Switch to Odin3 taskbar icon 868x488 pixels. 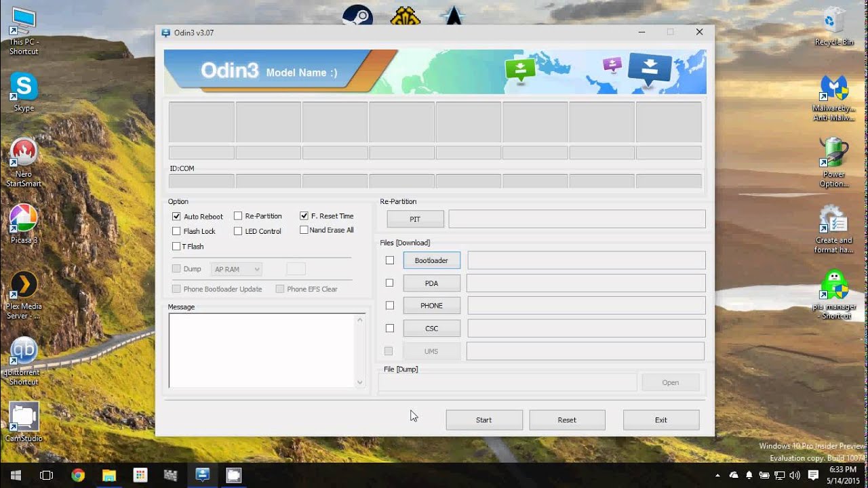[x=203, y=475]
